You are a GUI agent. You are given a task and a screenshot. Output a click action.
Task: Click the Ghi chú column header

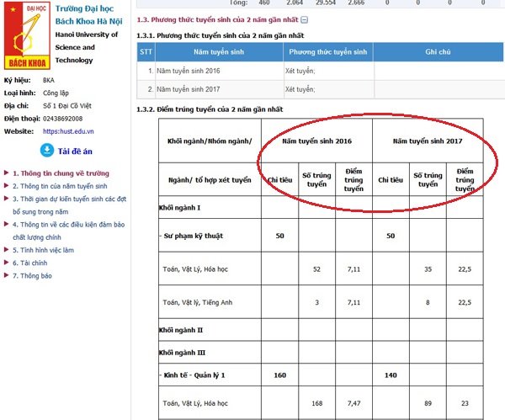(437, 52)
